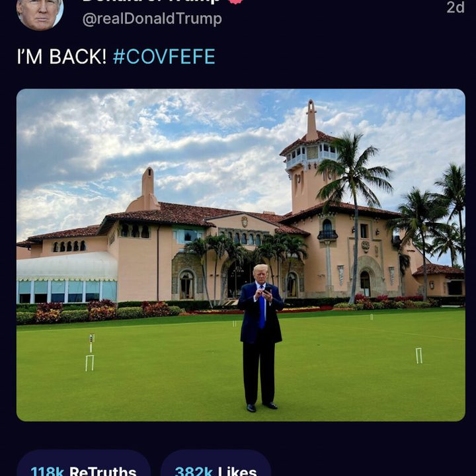The image size is (476, 476).
Task: Click the 118k ReTruths number
Action: click(47, 471)
